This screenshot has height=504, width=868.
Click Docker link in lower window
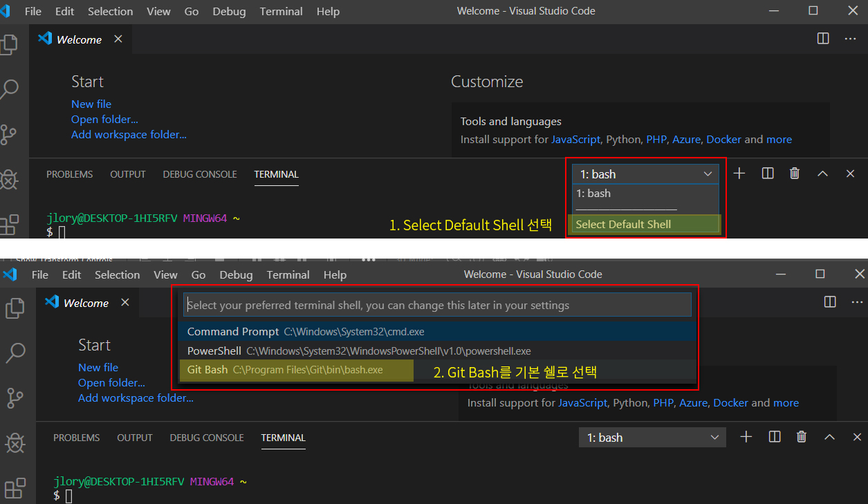[731, 402]
